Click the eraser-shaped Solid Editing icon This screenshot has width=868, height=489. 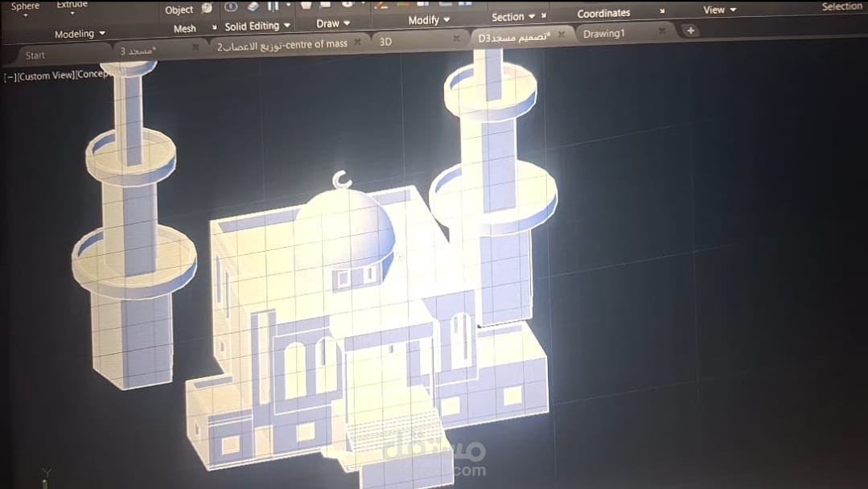pyautogui.click(x=253, y=6)
